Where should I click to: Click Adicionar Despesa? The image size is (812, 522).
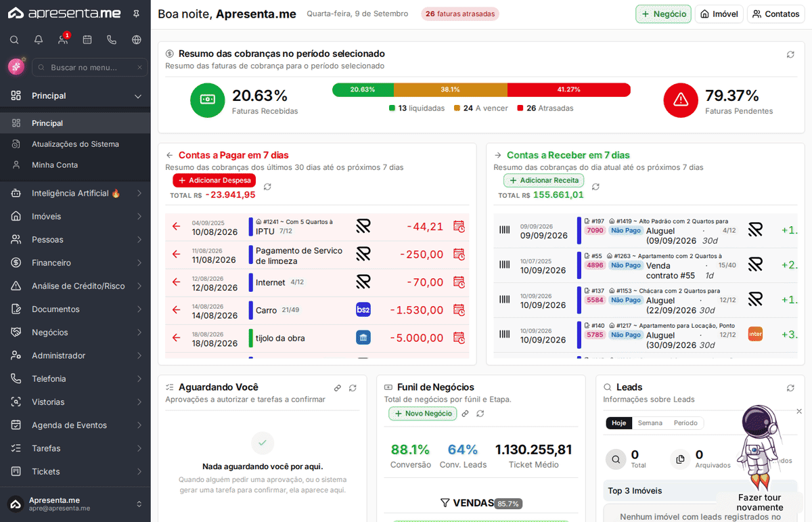(x=215, y=181)
